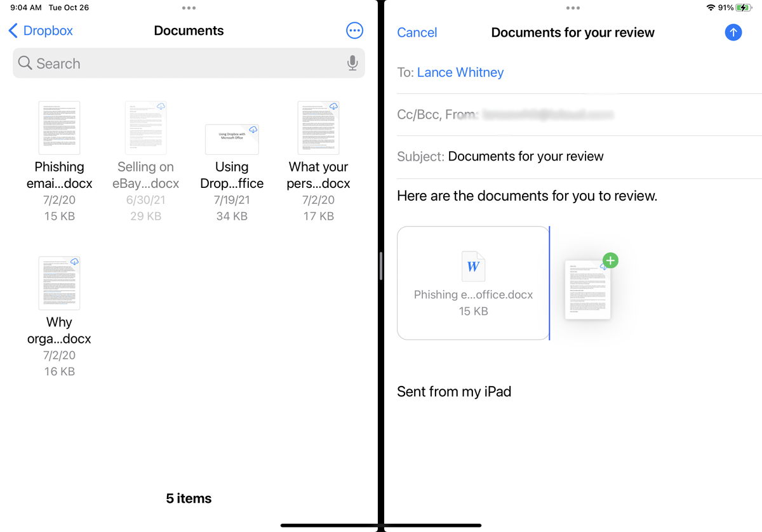The height and width of the screenshot is (532, 762).
Task: Tap the Word document icon in attachment
Action: [473, 267]
